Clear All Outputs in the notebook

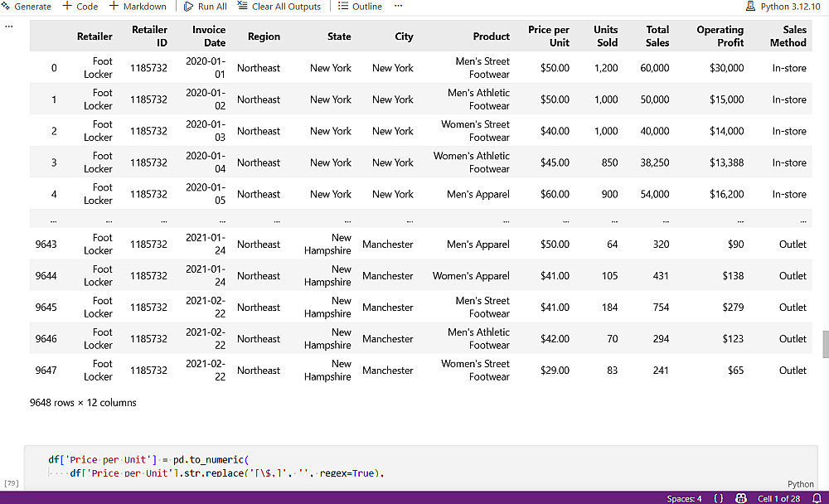(x=279, y=7)
